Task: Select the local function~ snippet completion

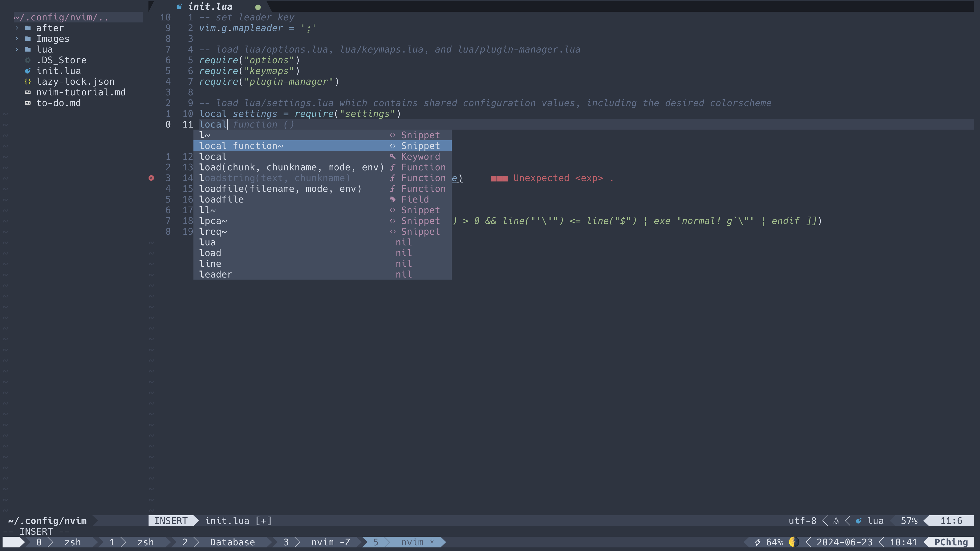Action: (x=322, y=146)
